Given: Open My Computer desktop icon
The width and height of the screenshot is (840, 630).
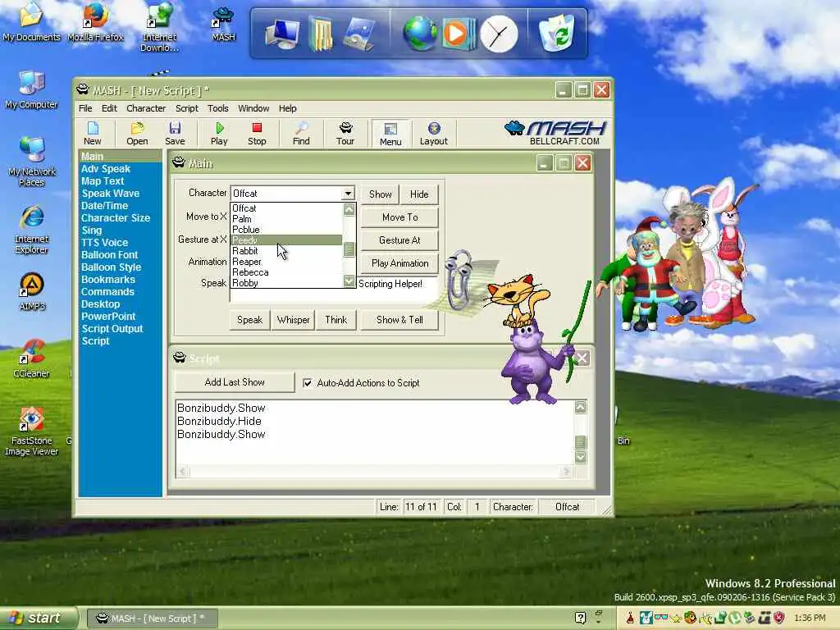Looking at the screenshot, I should pos(32,90).
